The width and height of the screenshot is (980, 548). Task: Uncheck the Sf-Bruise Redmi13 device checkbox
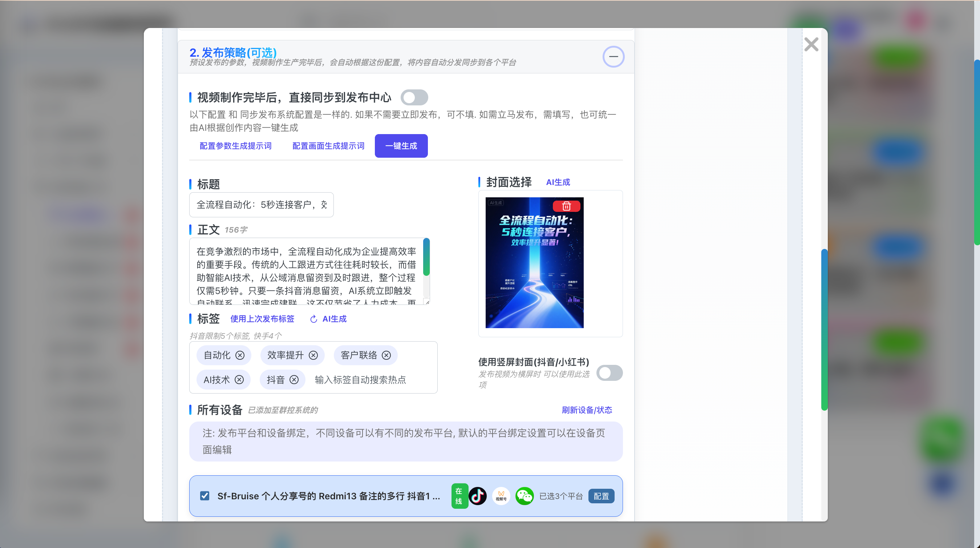pos(204,495)
